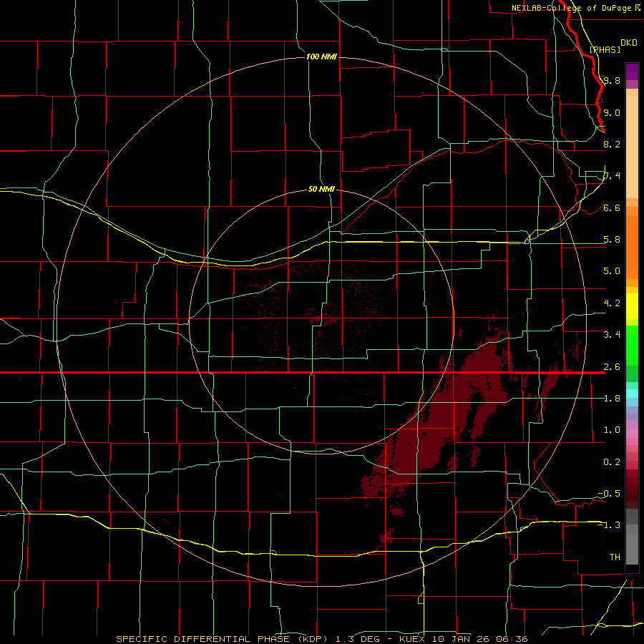Select the 8.2 legend value

(612, 144)
